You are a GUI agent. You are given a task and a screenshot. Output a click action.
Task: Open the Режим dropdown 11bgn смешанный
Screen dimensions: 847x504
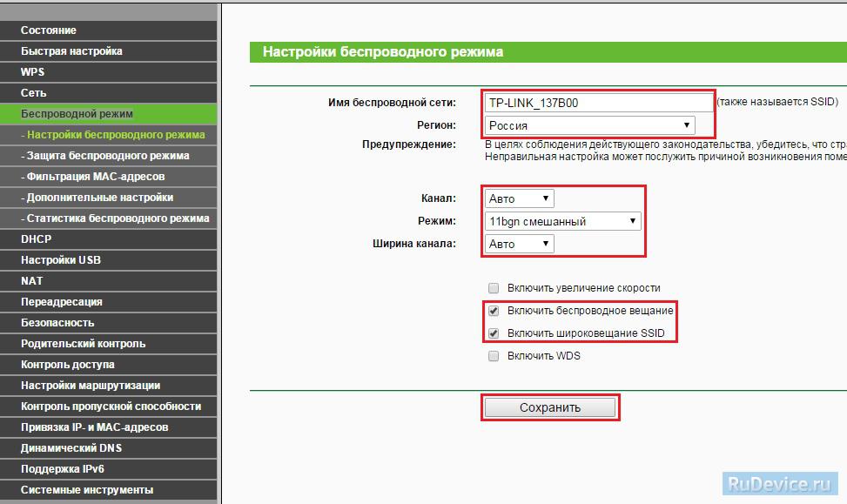563,221
